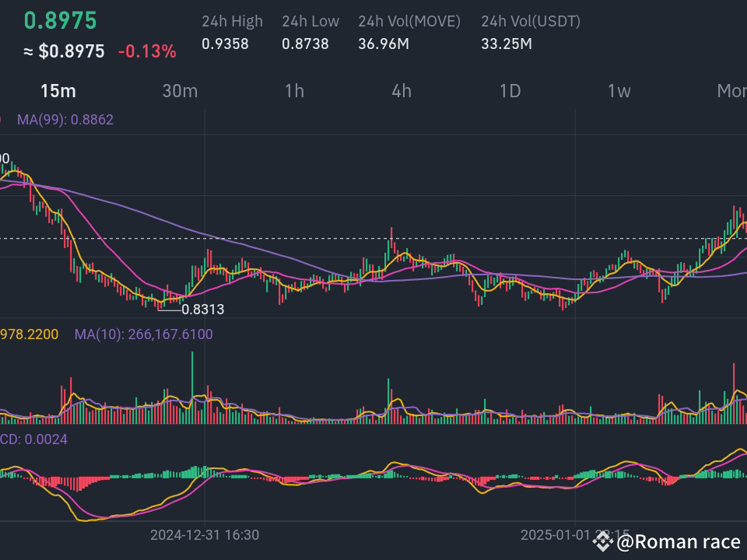Select the 15m timeframe

pos(58,91)
